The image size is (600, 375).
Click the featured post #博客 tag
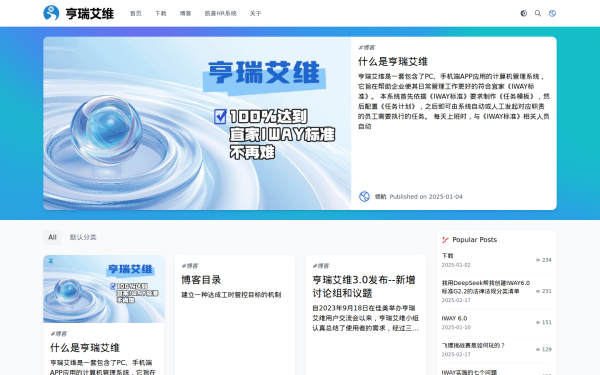[x=367, y=47]
